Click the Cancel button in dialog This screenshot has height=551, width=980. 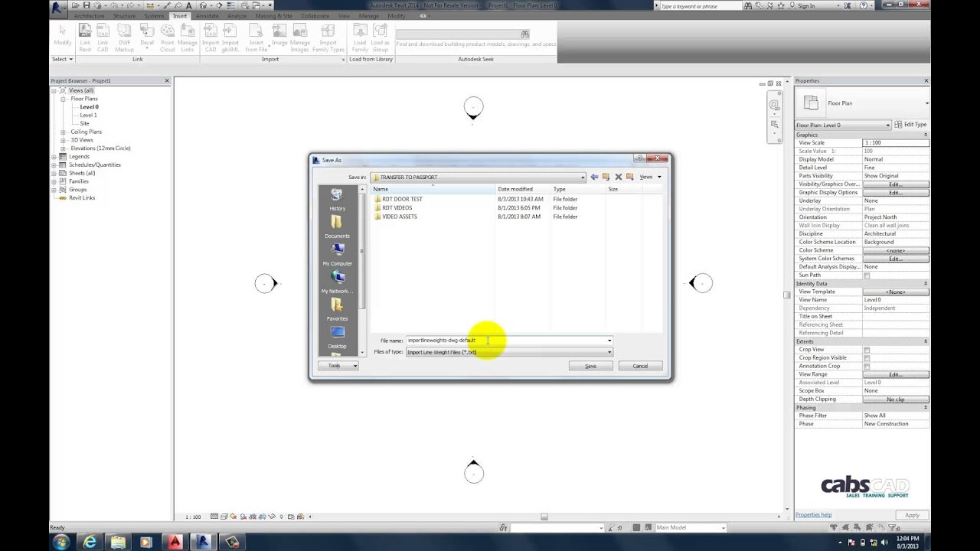click(x=640, y=366)
